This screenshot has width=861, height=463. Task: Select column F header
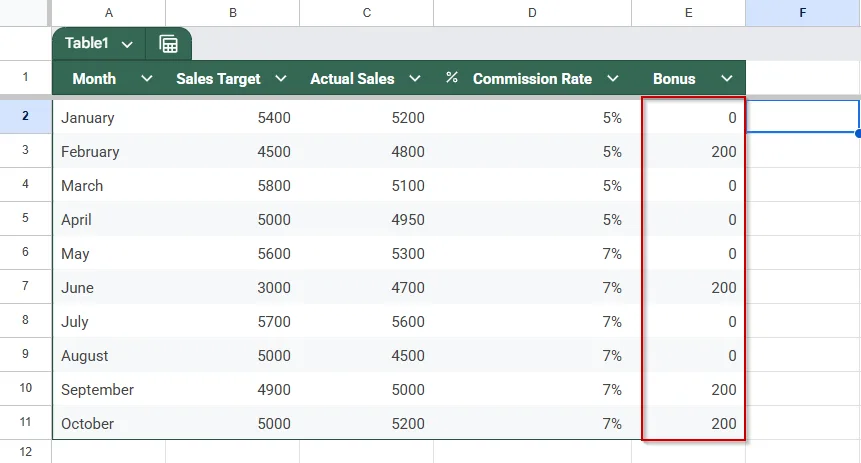coord(803,13)
